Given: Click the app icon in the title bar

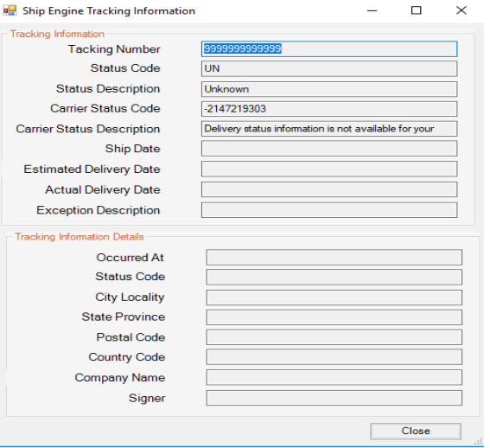Looking at the screenshot, I should pyautogui.click(x=10, y=10).
